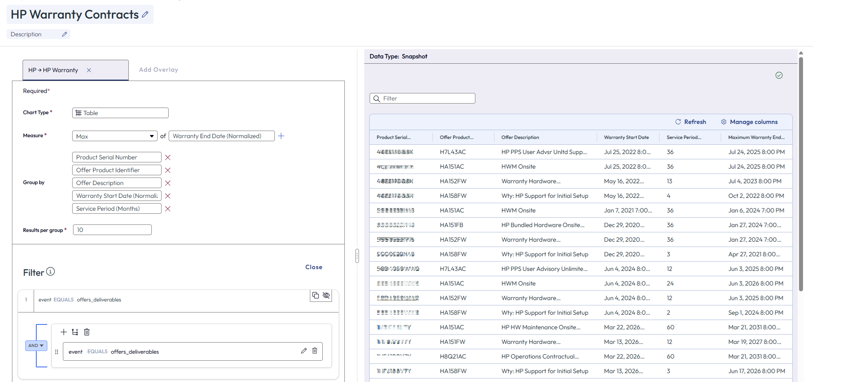Sort by Offer Description column header
This screenshot has height=382, width=868.
(x=520, y=137)
